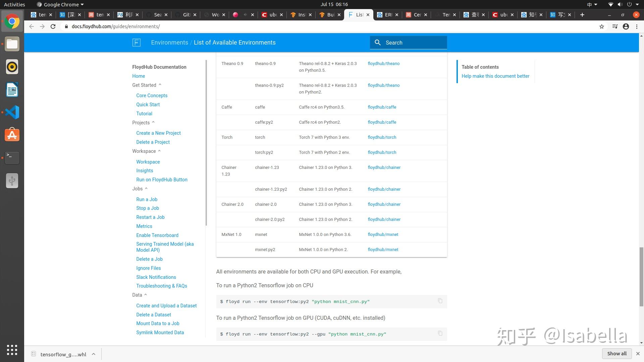Open the Activities overview

[14, 4]
